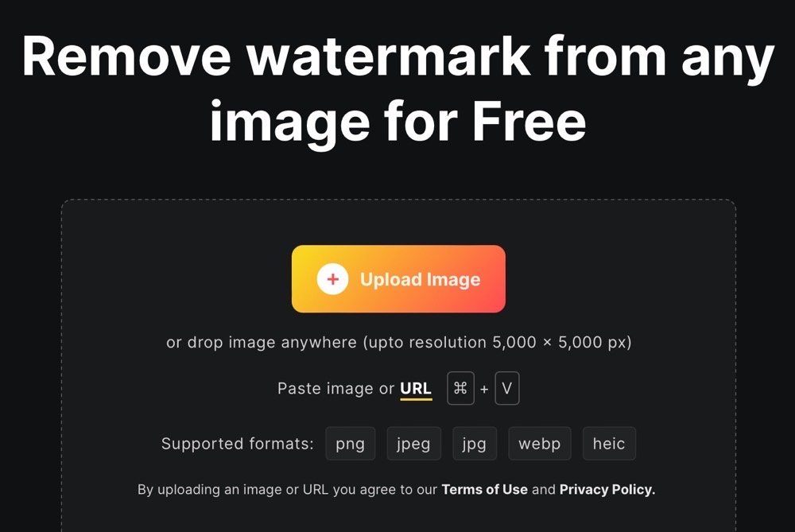This screenshot has width=795, height=532.
Task: Click the "image for Free" heading line
Action: tap(398, 122)
